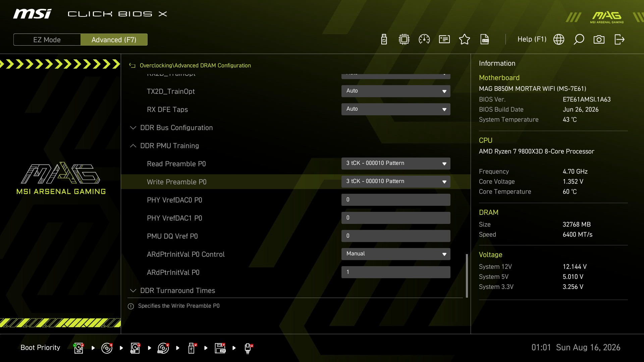Open the Favorites star icon
The width and height of the screenshot is (644, 362).
(465, 40)
